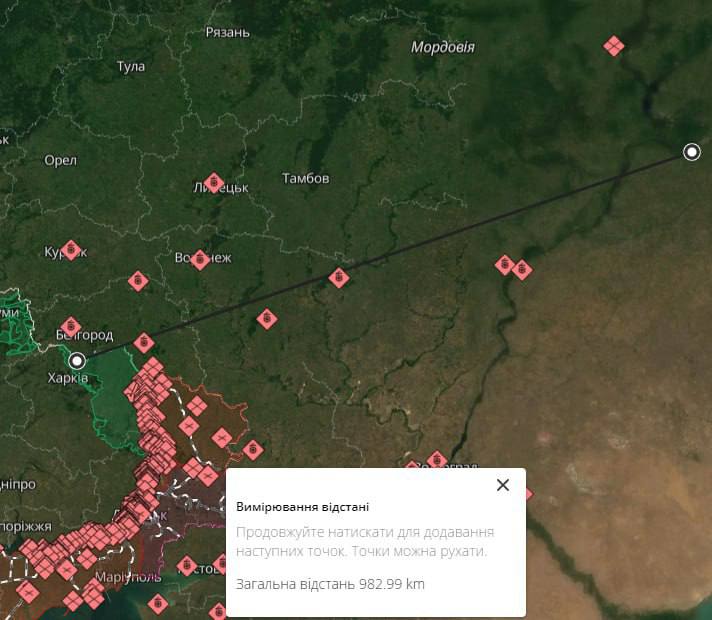Close the distance measurement popup
Image resolution: width=712 pixels, height=620 pixels.
coord(503,485)
